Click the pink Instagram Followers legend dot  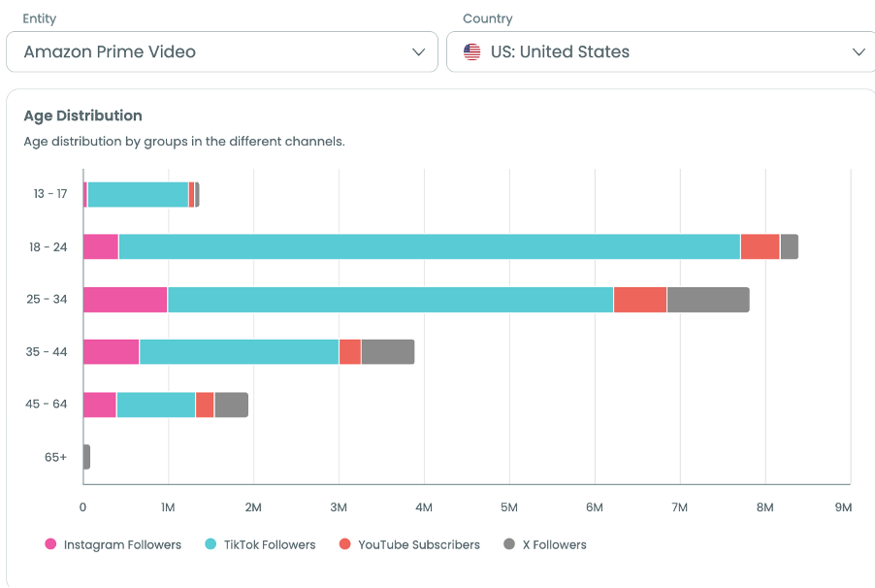(x=50, y=544)
